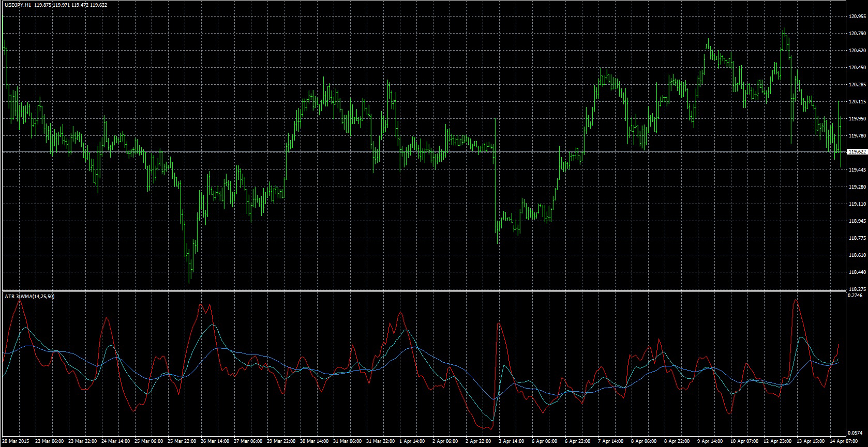Select the 120.285 level on price axis
The height and width of the screenshot is (447, 868).
[857, 84]
